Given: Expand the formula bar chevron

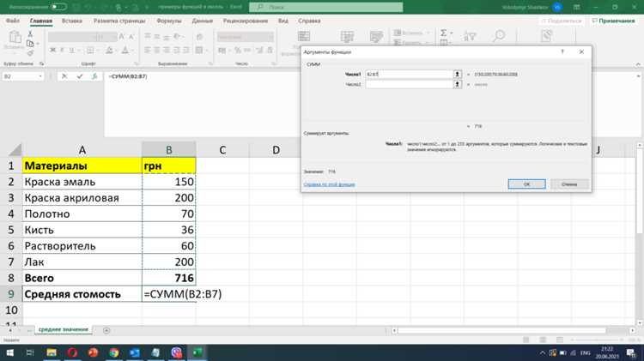Looking at the screenshot, I should coord(638,76).
